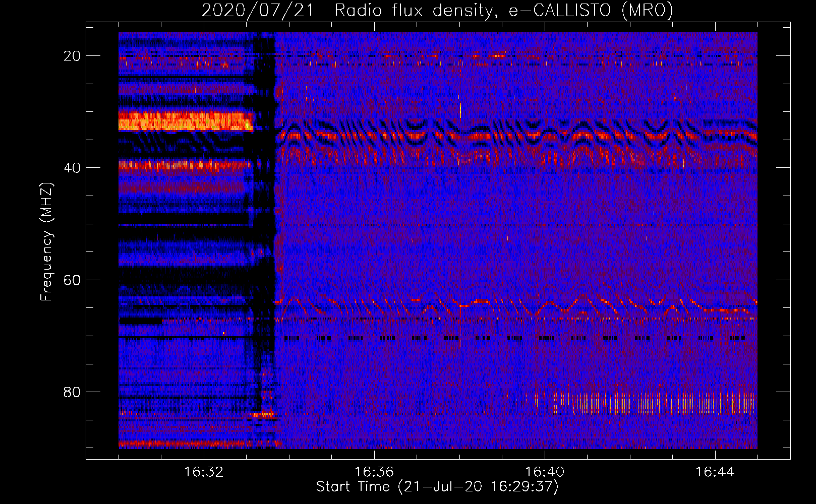Click the 'Start Time (21-Jul-20 16:29:37)' axis label
The image size is (816, 504).
click(437, 487)
